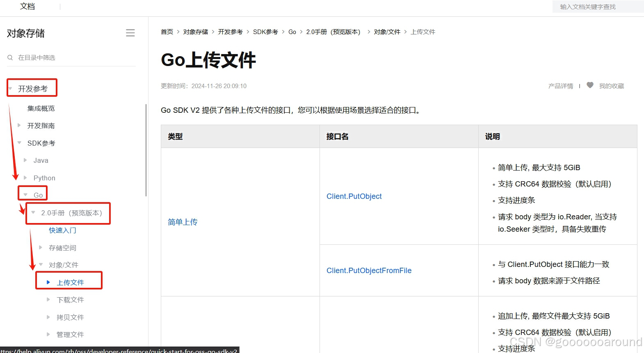Go to SDK参考 breadcrumb
Viewport: 644px width, 353px height.
pyautogui.click(x=265, y=32)
